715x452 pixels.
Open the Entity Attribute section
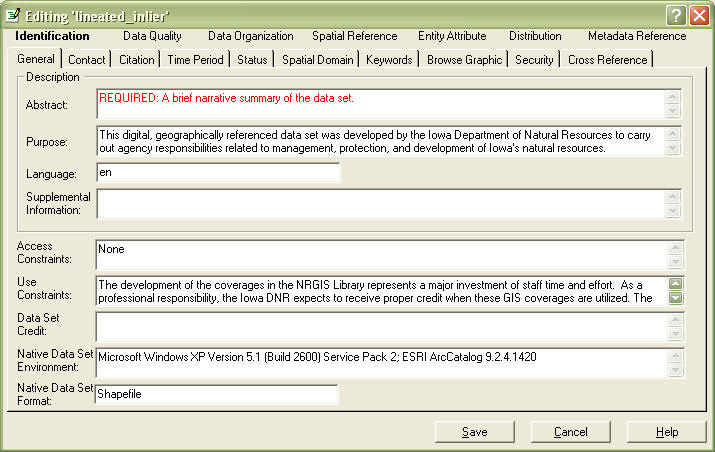coord(452,36)
